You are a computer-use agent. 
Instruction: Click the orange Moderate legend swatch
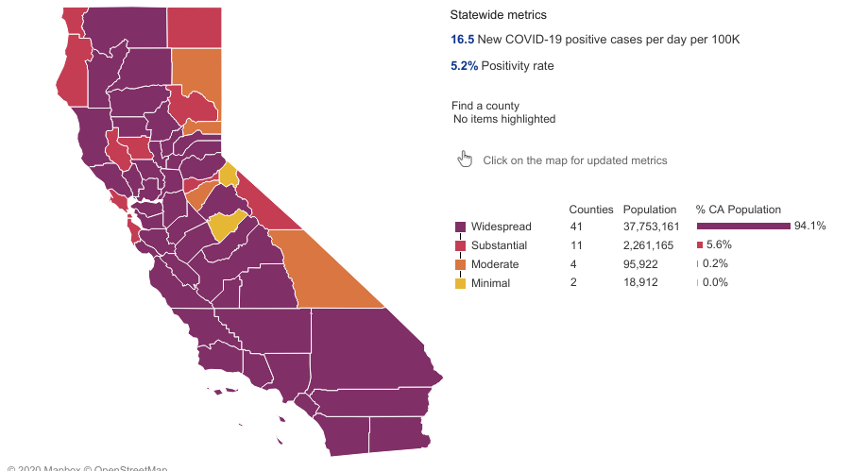click(461, 264)
